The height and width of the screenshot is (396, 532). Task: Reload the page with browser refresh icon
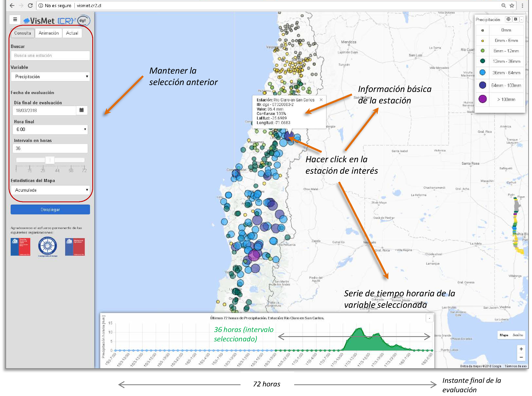[x=30, y=5]
